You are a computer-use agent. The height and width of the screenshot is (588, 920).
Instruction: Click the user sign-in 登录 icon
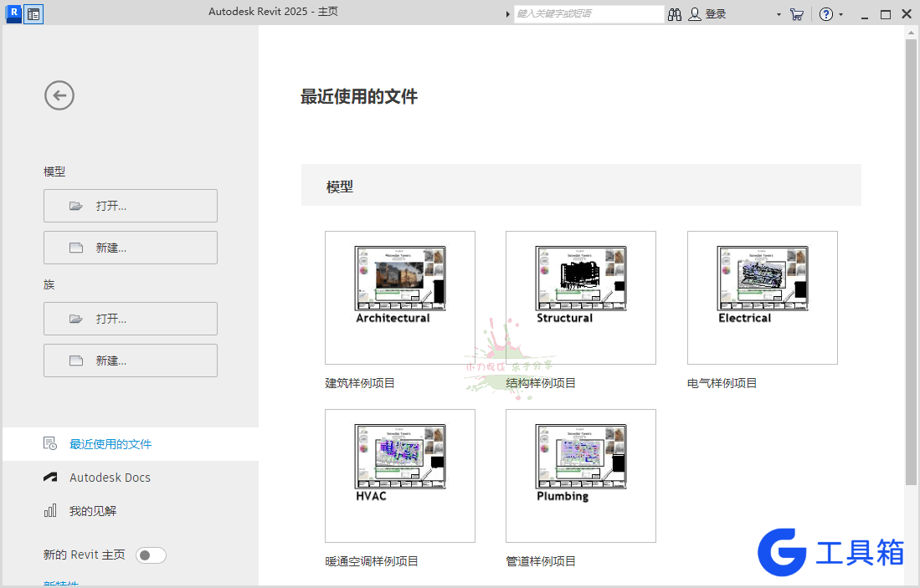(x=695, y=14)
